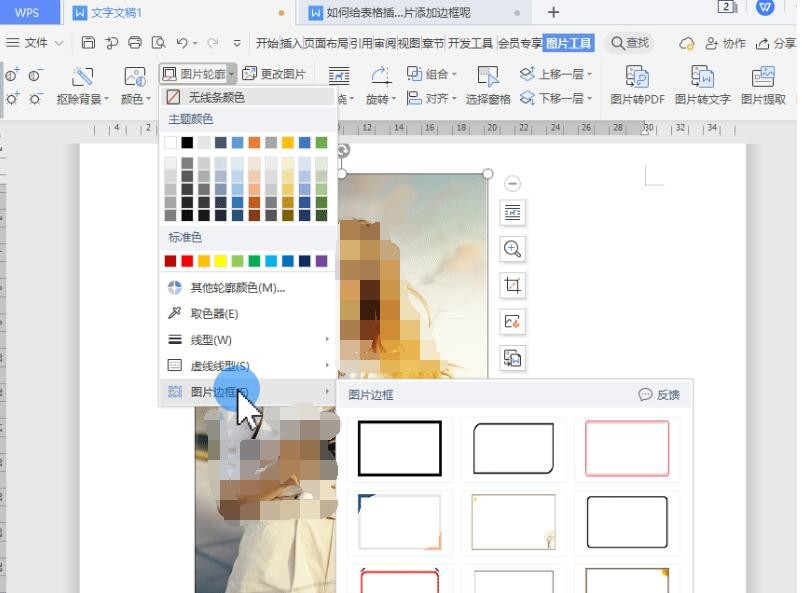This screenshot has height=593, width=802.
Task: Choose 其他轮廓颜色 from the menu
Action: pos(237,287)
